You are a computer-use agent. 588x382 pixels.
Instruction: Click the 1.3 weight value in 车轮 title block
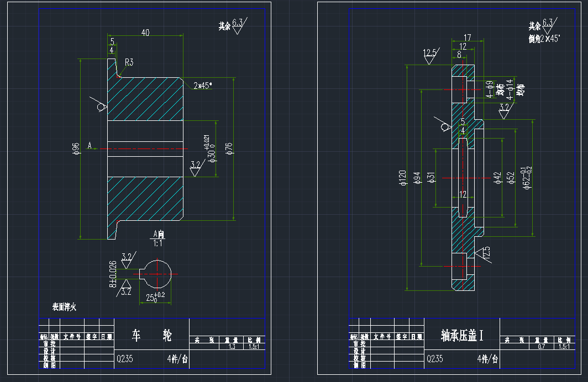[232, 347]
